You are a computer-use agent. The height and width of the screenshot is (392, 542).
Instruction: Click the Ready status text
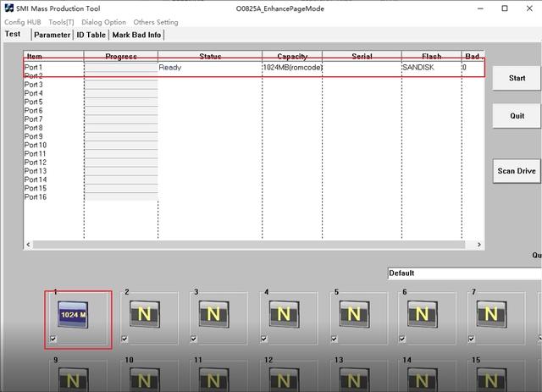pos(170,68)
